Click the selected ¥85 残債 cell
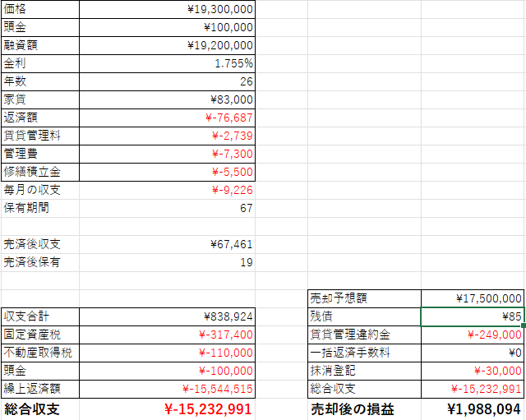The image size is (526, 420). click(x=473, y=316)
